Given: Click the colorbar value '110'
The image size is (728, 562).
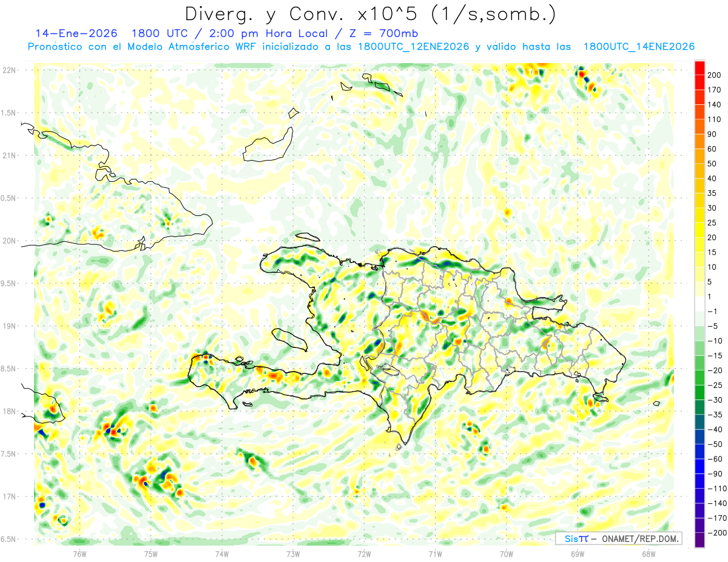Looking at the screenshot, I should point(715,119).
